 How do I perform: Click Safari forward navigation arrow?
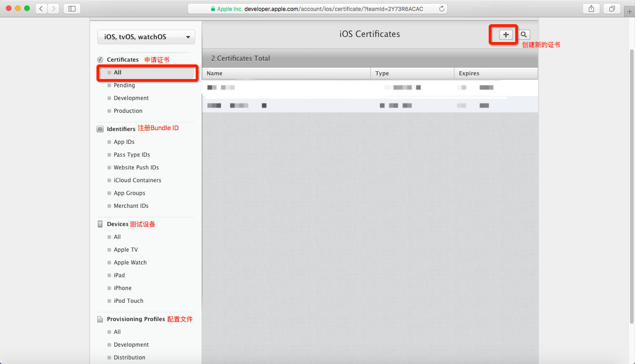(x=53, y=9)
